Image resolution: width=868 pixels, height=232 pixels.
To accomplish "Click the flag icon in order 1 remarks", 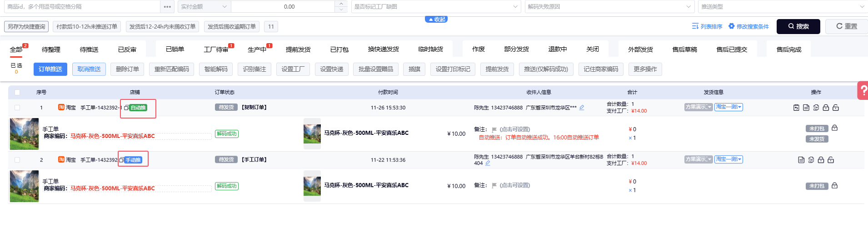I will point(494,130).
